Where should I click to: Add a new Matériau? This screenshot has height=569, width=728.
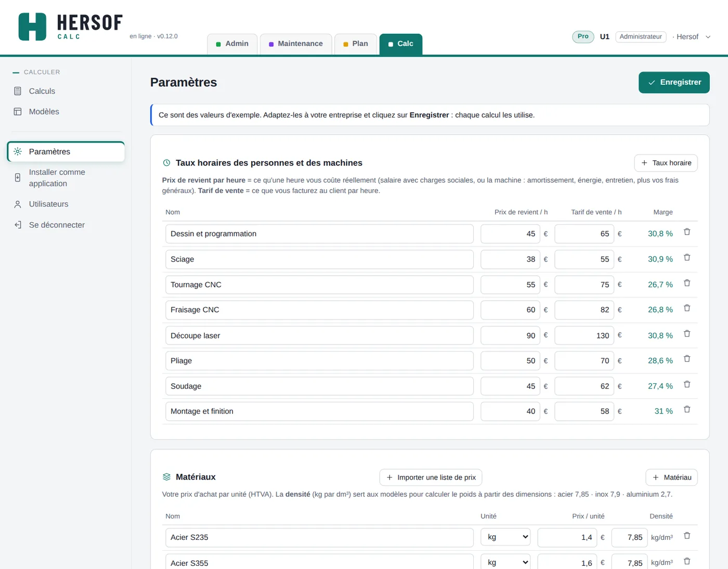tap(671, 477)
